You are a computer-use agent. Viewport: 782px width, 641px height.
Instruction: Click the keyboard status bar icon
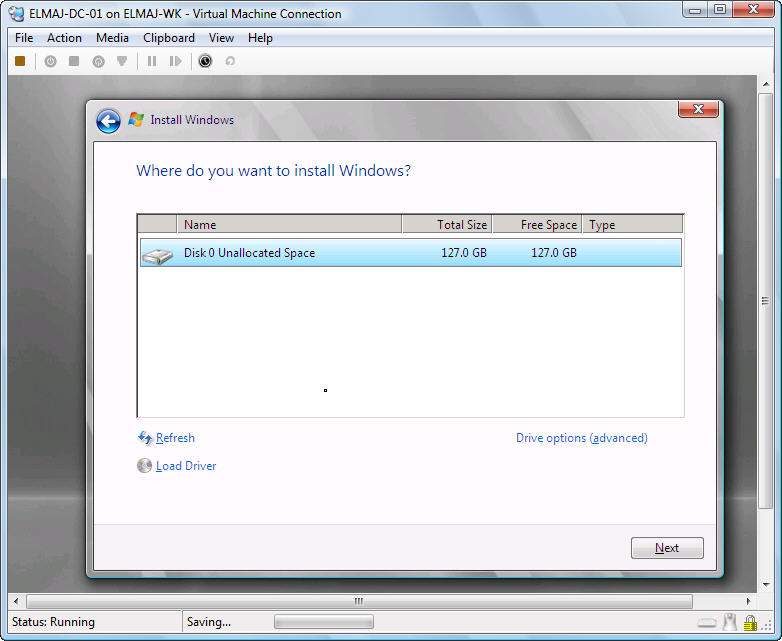(x=707, y=623)
